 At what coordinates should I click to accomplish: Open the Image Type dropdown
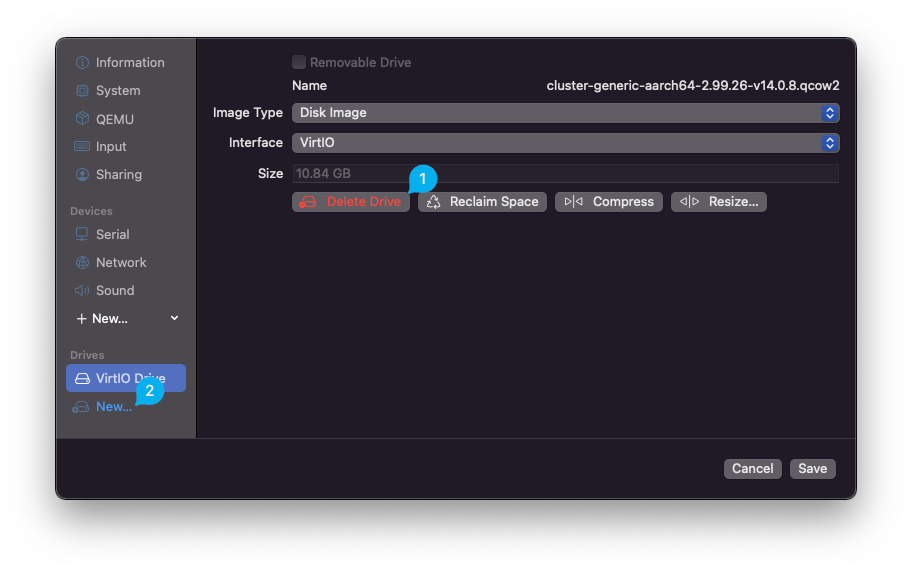click(x=565, y=113)
